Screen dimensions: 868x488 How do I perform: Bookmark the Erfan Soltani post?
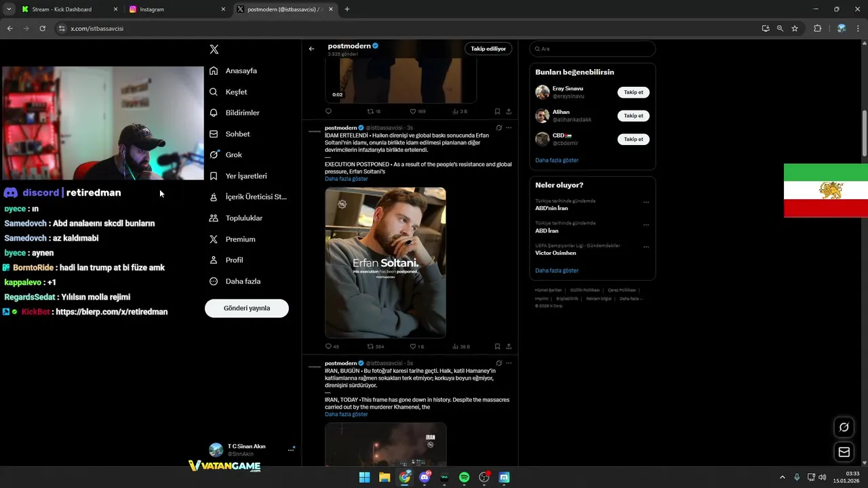(x=497, y=346)
